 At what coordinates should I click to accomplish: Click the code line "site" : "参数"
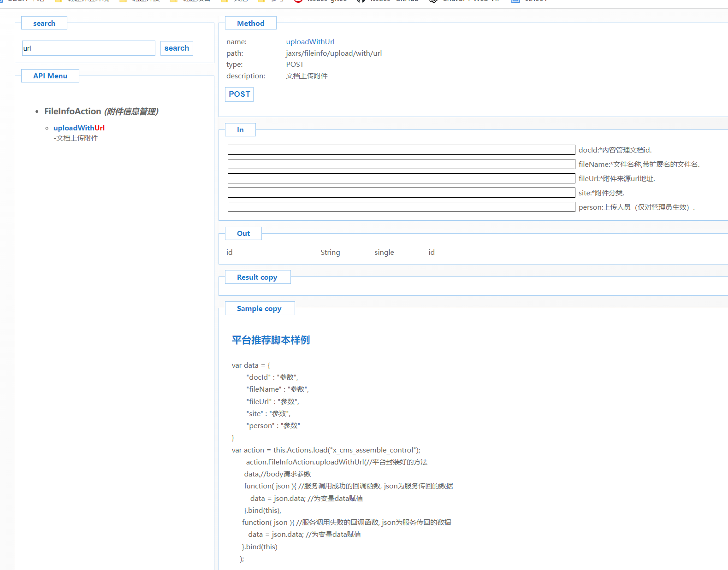(268, 414)
